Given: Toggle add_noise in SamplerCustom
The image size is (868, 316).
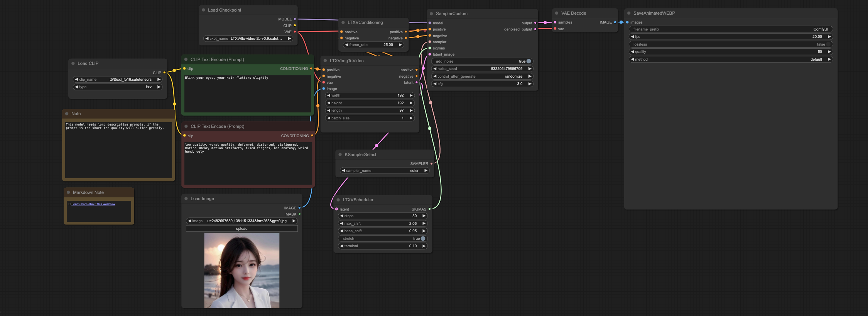Looking at the screenshot, I should pyautogui.click(x=482, y=61).
